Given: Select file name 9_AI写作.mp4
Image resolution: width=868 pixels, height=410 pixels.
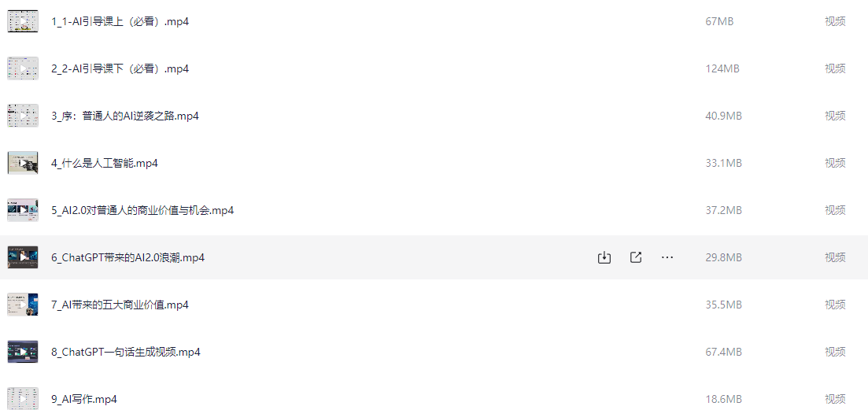Looking at the screenshot, I should 83,399.
